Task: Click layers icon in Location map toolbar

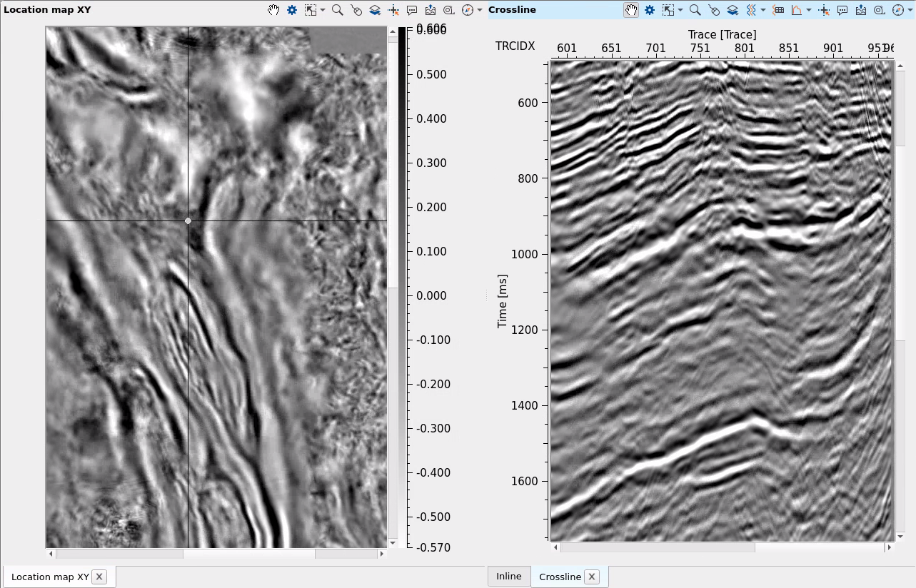Action: [x=375, y=10]
